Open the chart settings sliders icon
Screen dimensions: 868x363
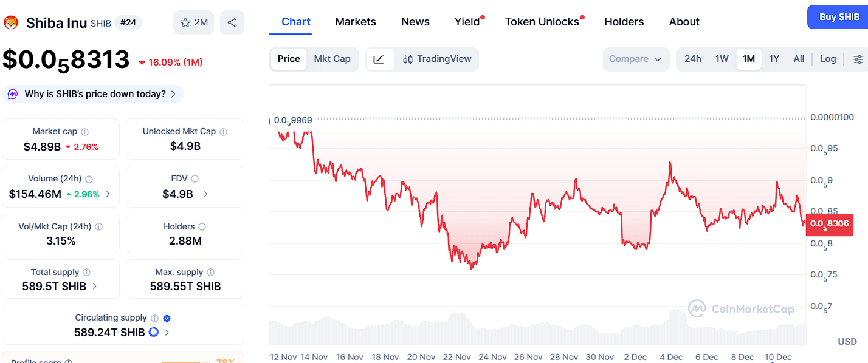[x=858, y=59]
